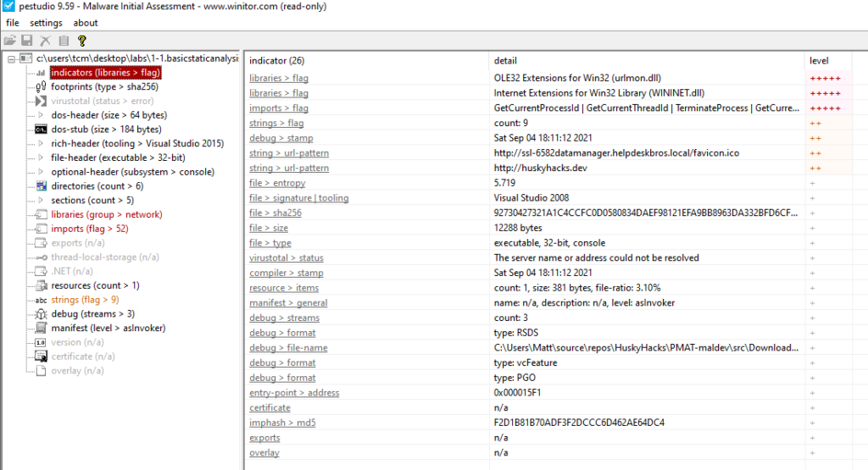The width and height of the screenshot is (868, 470).
Task: Click the version icon in tree
Action: [x=41, y=343]
